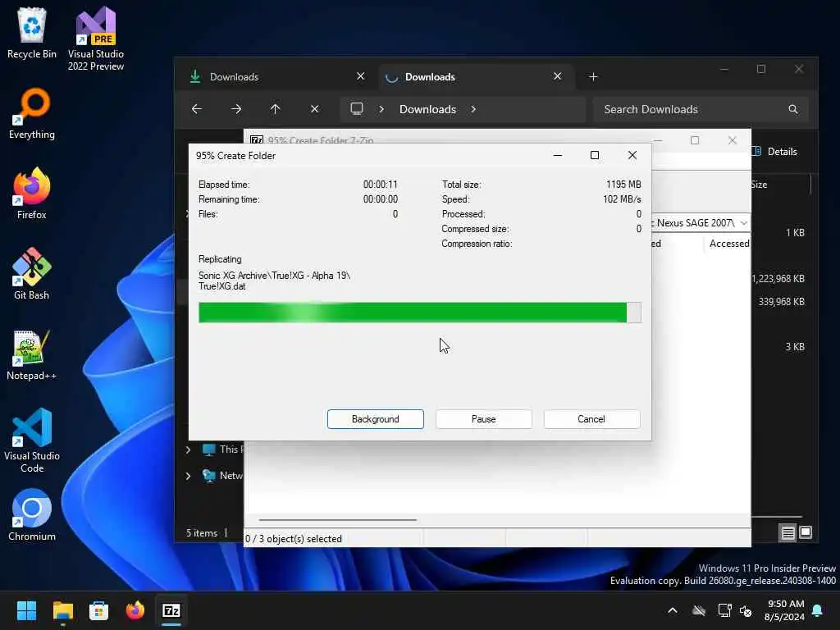Click the 5 items status text

click(x=202, y=533)
